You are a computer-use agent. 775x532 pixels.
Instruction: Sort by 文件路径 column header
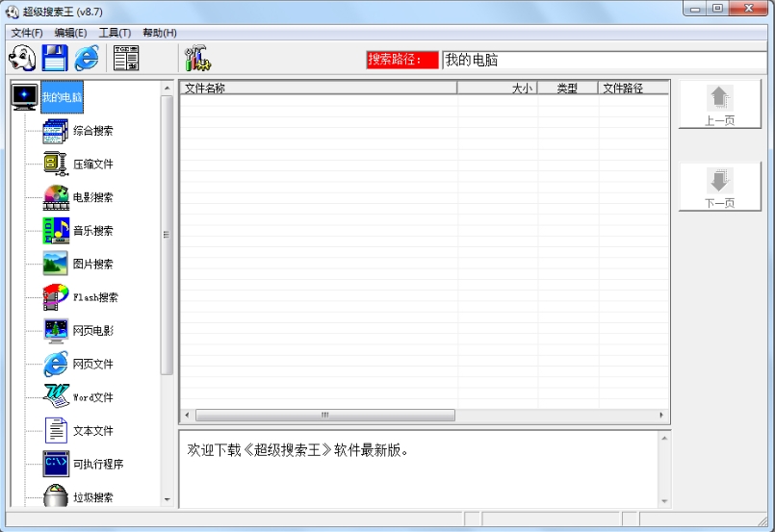(x=633, y=88)
